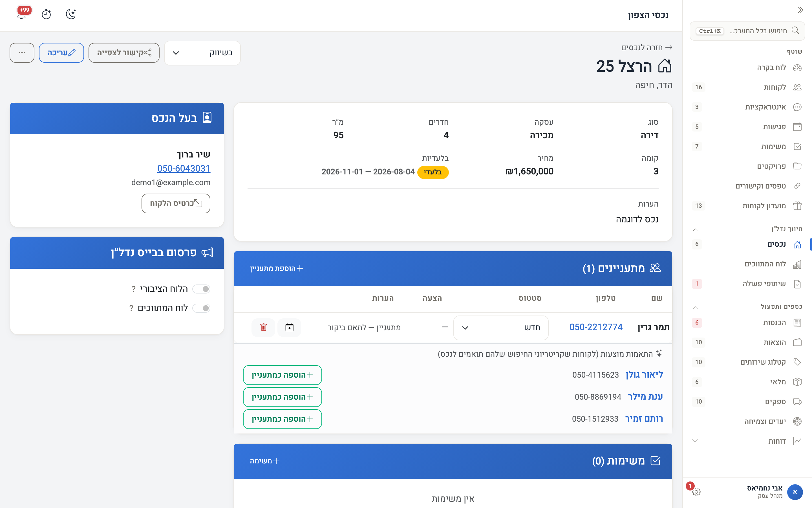Toggle הלוח הציבורי publishing switch
This screenshot has height=508, width=812.
pos(202,289)
